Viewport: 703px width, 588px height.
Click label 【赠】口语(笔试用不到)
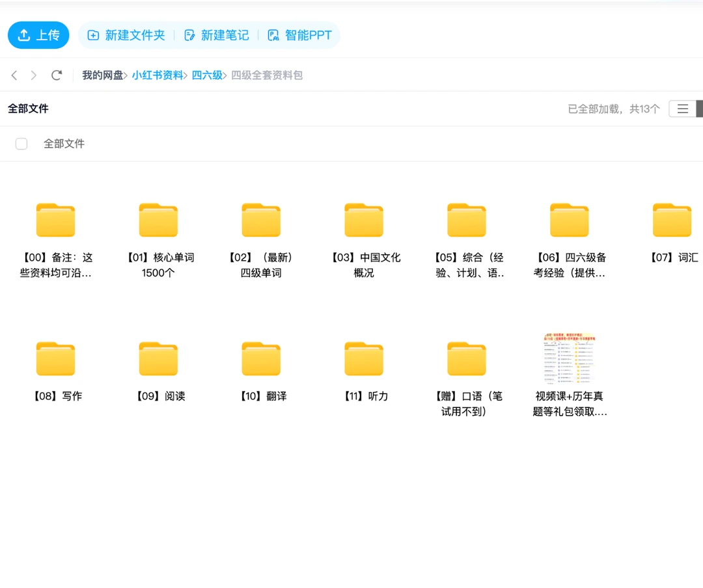point(467,403)
